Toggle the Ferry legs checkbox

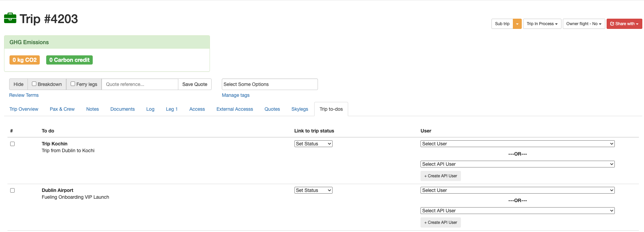[73, 84]
